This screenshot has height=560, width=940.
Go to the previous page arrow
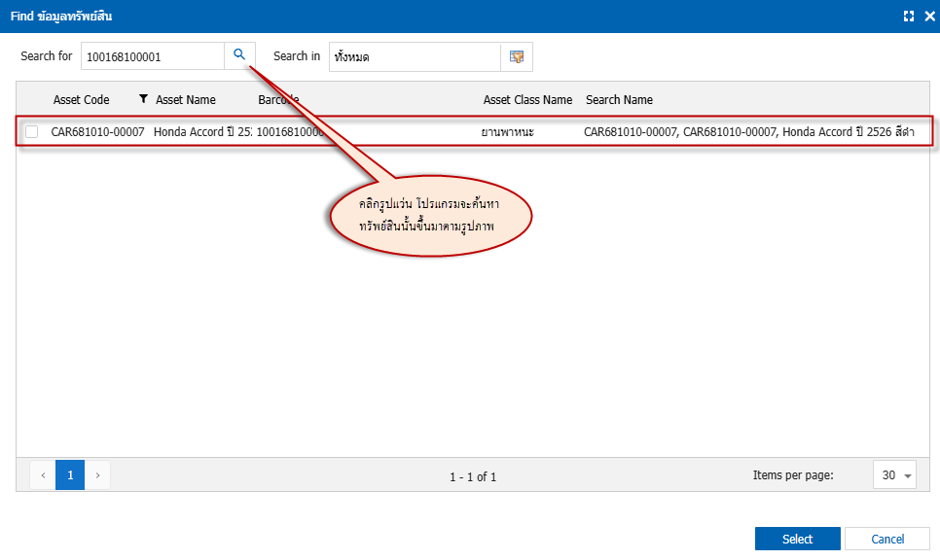coord(43,475)
